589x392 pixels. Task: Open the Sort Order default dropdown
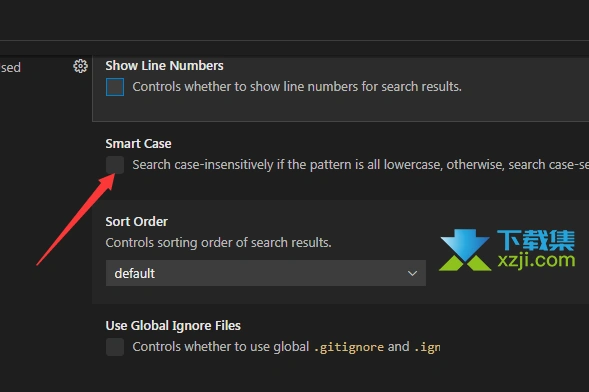pos(266,273)
